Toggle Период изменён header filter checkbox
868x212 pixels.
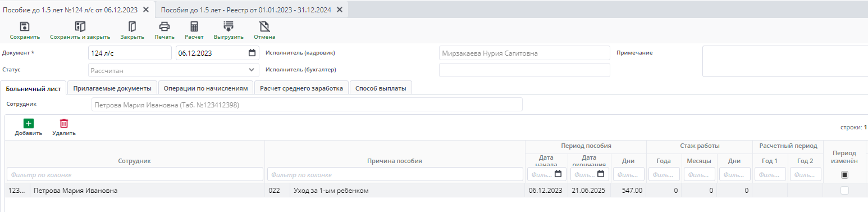[844, 175]
